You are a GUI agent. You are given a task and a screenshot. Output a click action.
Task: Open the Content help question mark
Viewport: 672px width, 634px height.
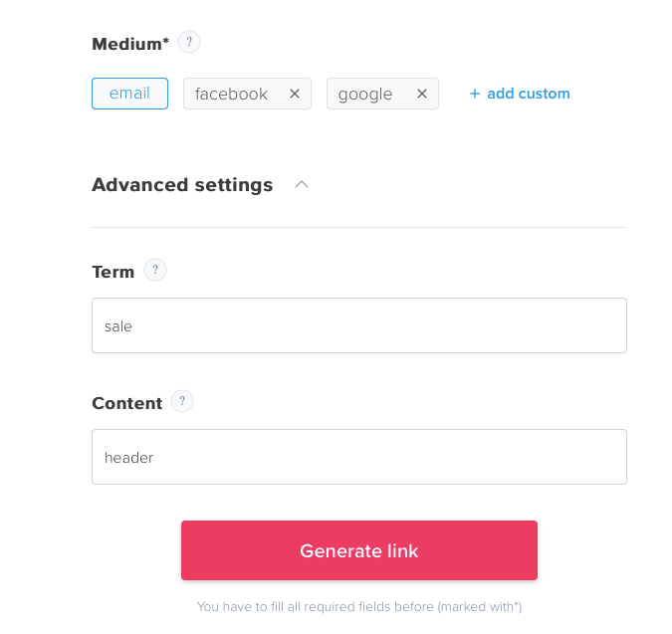tap(182, 401)
